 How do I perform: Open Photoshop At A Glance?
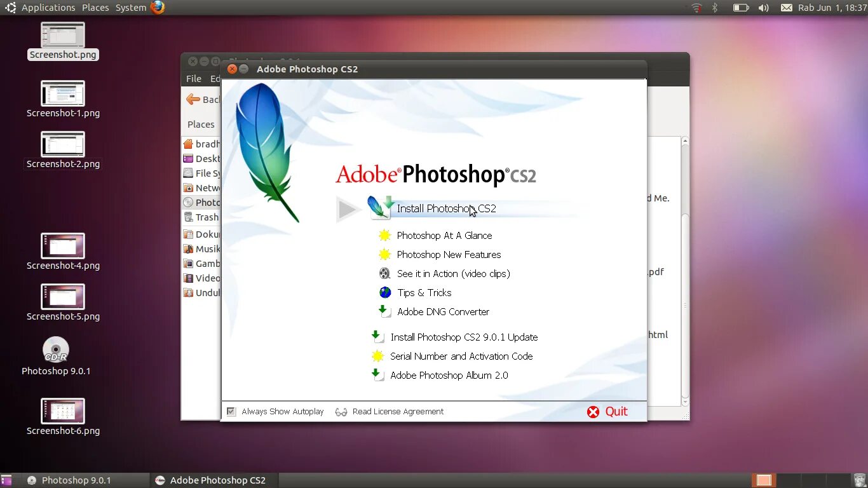pyautogui.click(x=444, y=235)
